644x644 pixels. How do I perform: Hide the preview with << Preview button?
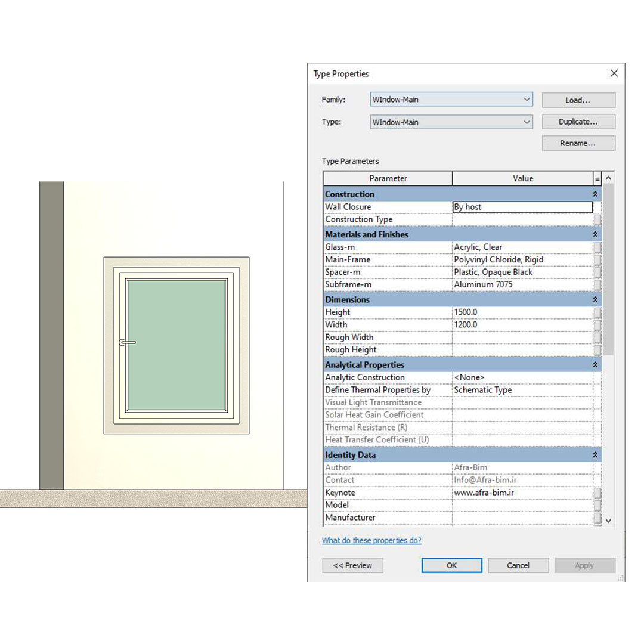click(352, 565)
